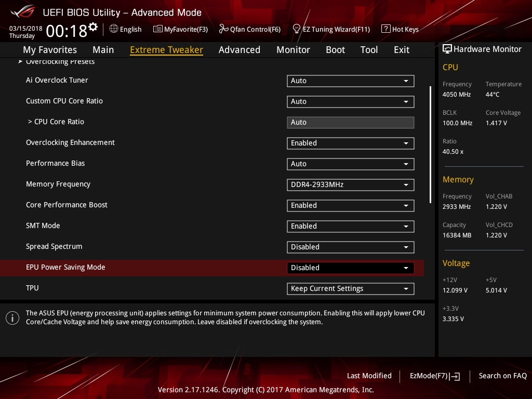Toggle the SMT Mode Enabled setting
This screenshot has height=399, width=532.
[x=350, y=227]
